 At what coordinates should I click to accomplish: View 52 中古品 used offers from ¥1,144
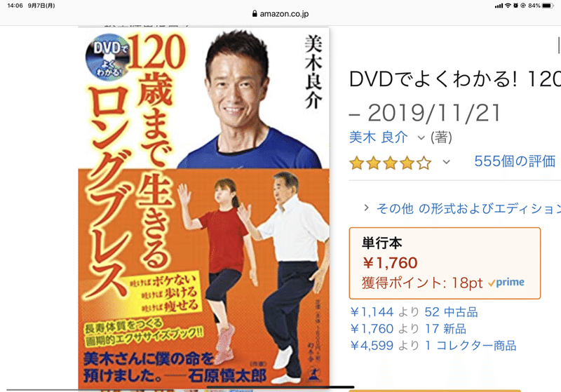click(414, 312)
